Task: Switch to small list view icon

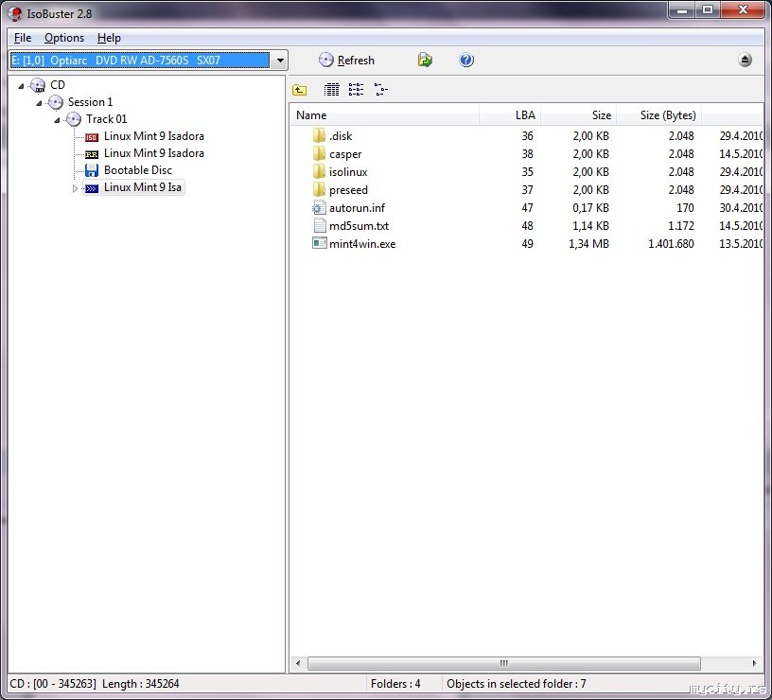Action: click(356, 90)
